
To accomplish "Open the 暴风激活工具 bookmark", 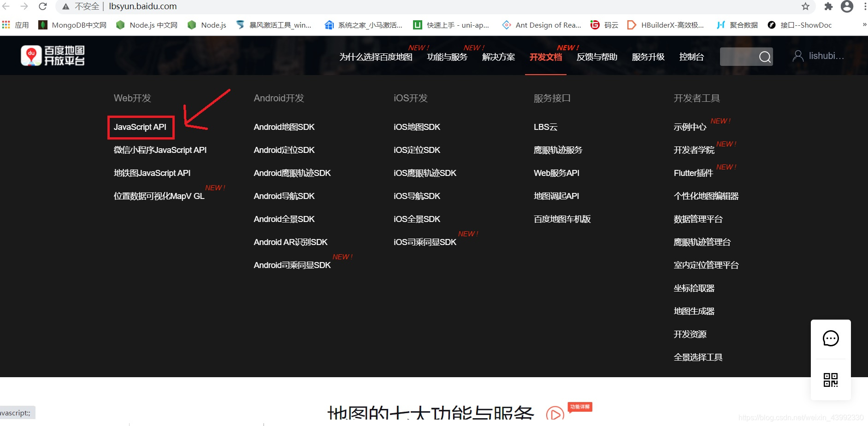I will click(x=273, y=25).
